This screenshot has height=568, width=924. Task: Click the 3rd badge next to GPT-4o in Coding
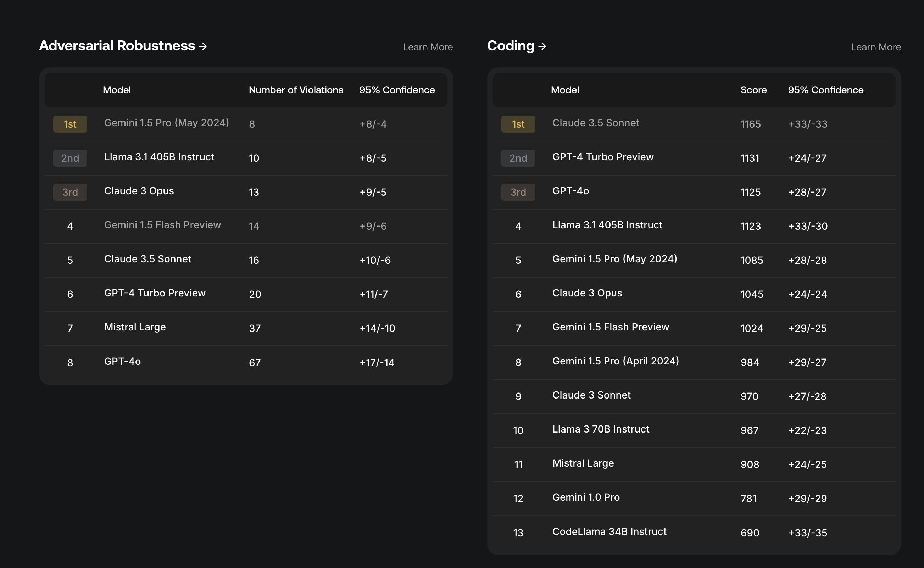point(518,192)
